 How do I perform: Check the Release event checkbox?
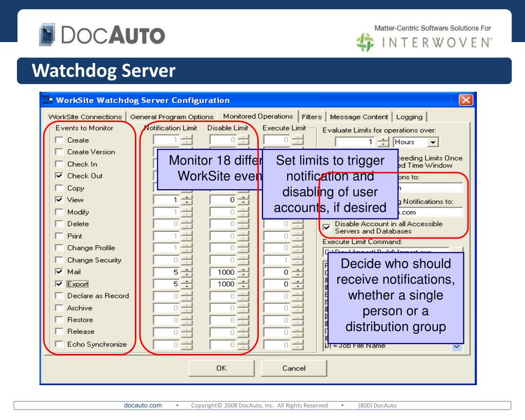pos(59,331)
